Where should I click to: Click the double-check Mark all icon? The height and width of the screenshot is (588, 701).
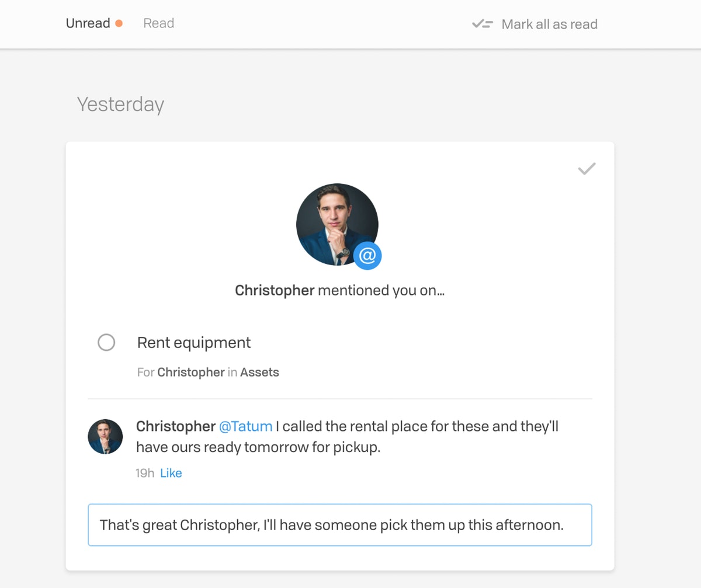483,24
